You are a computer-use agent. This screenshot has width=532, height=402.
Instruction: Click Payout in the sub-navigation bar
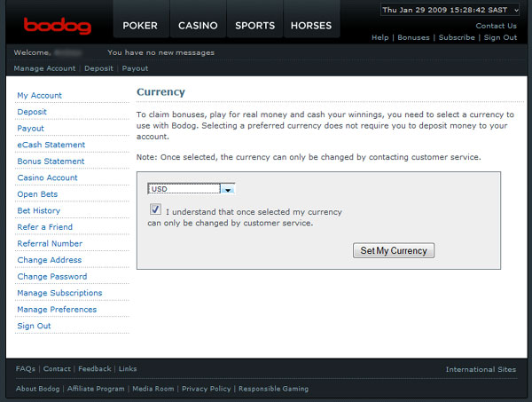(x=135, y=68)
